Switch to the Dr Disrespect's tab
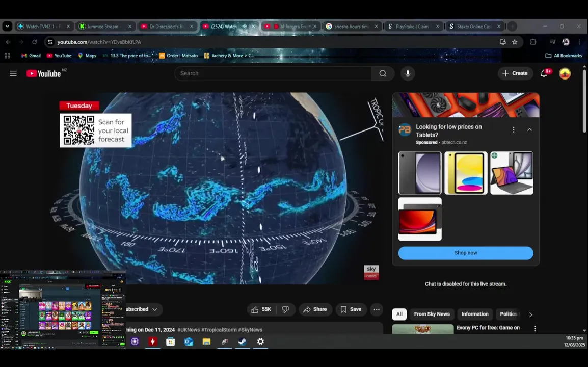The height and width of the screenshot is (367, 588). coord(167,27)
